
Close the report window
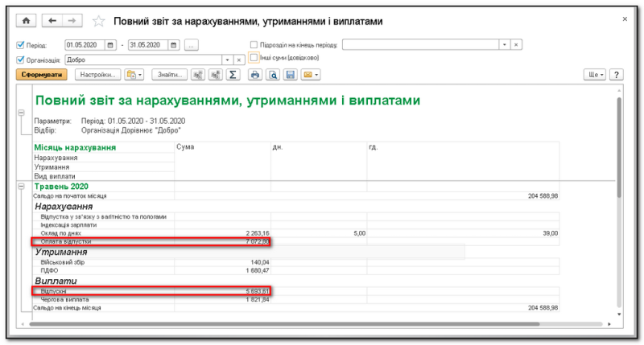[x=625, y=19]
